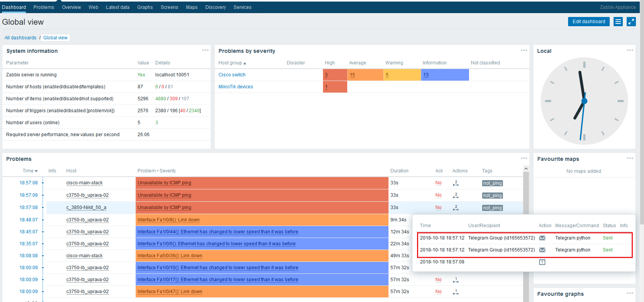Click actions icon for Fa1/0/17 problem row
This screenshot has height=302, width=644.
pyautogui.click(x=456, y=280)
